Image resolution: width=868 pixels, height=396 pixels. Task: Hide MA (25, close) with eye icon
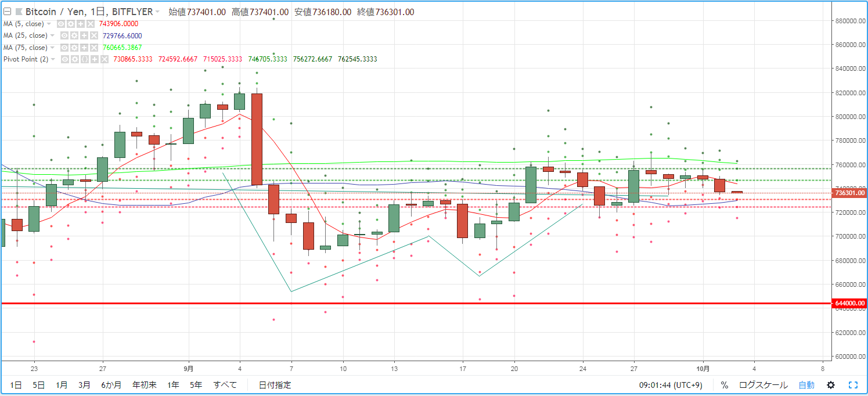point(64,35)
